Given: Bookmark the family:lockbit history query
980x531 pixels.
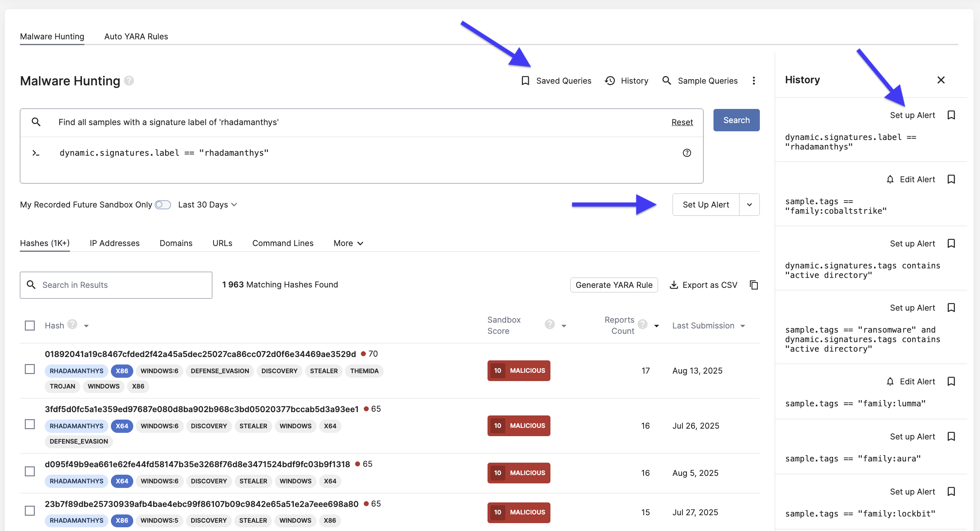Looking at the screenshot, I should (x=951, y=492).
